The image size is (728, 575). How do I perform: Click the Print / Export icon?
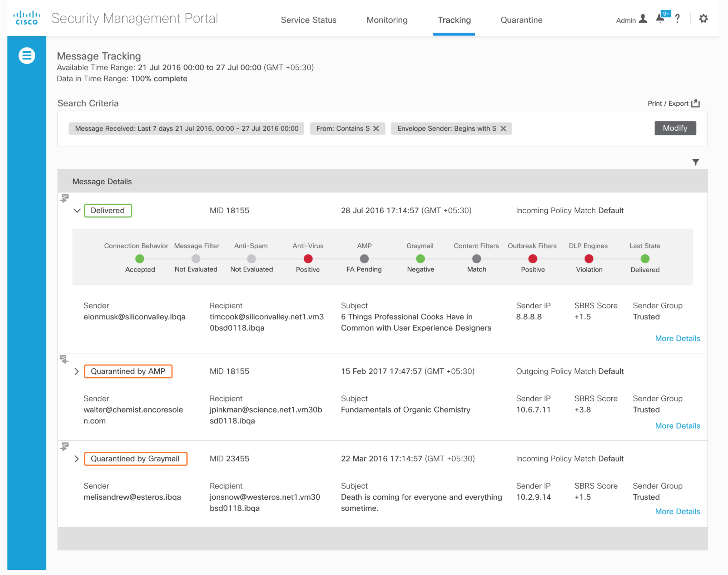point(695,103)
